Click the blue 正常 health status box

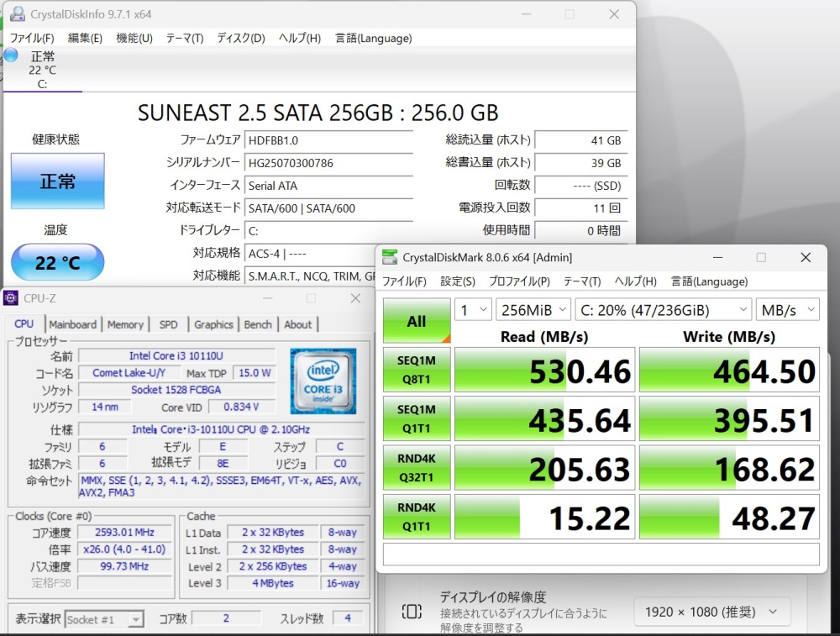[57, 181]
